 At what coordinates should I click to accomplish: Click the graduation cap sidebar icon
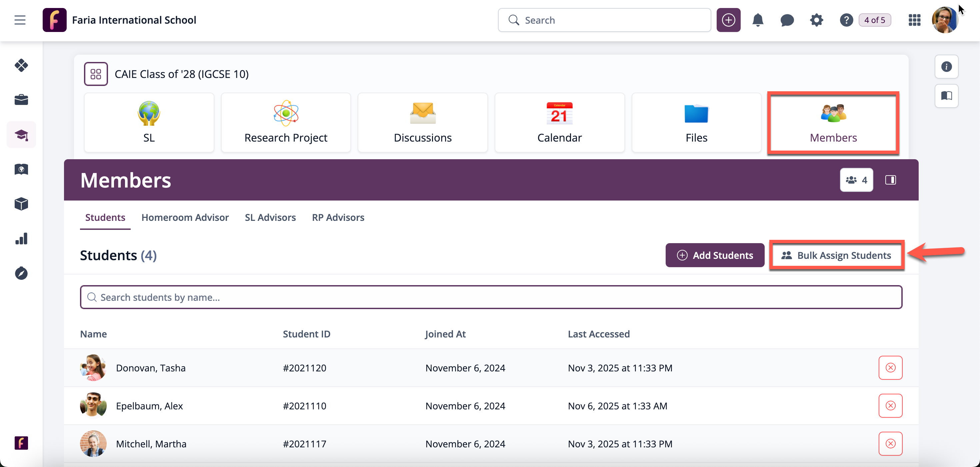point(21,135)
